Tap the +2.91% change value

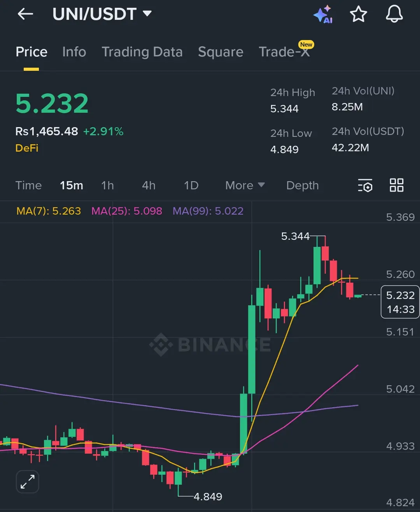tap(103, 131)
